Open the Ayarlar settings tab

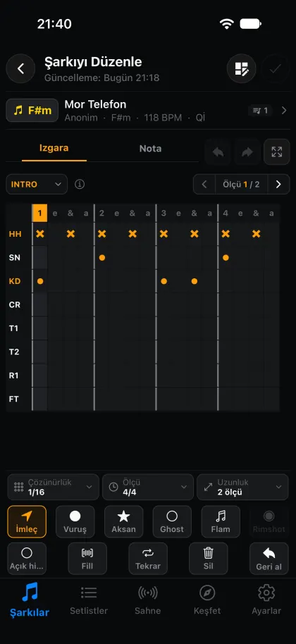(266, 600)
